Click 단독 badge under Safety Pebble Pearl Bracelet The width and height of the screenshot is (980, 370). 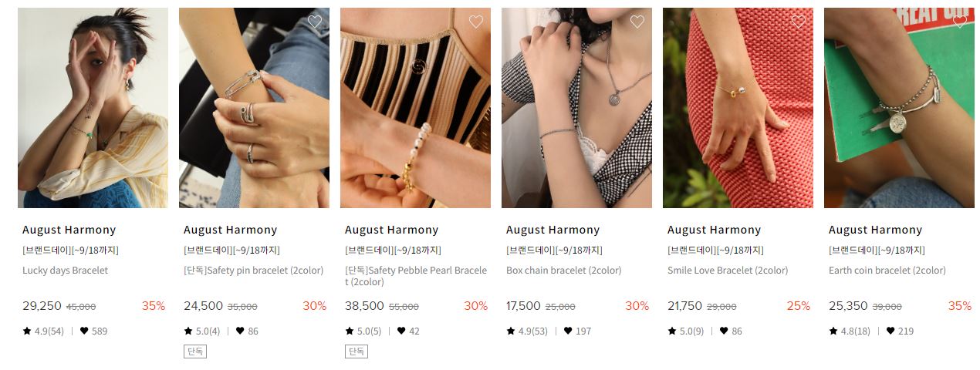tap(357, 351)
